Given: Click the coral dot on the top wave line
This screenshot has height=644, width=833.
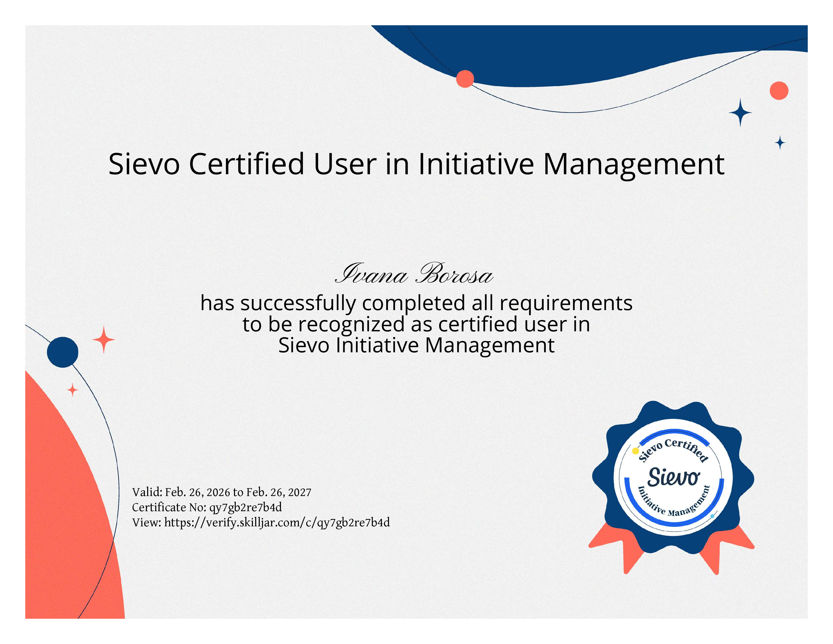Looking at the screenshot, I should click(465, 79).
